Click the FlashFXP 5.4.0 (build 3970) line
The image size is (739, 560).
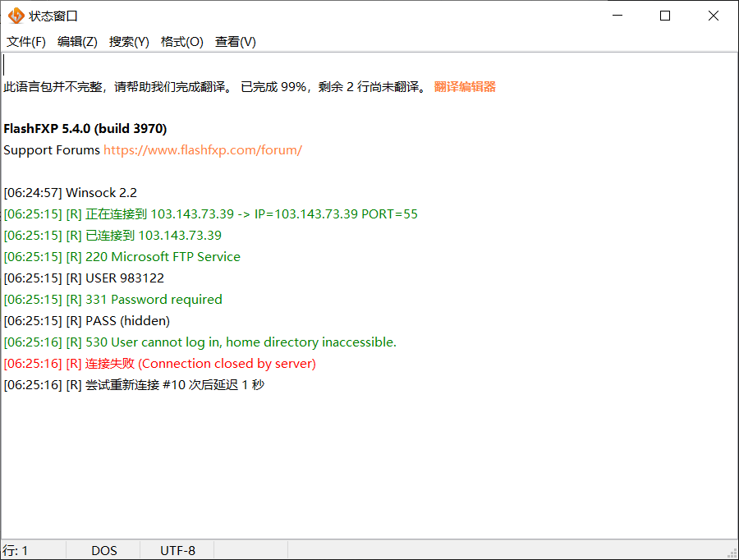(x=85, y=129)
